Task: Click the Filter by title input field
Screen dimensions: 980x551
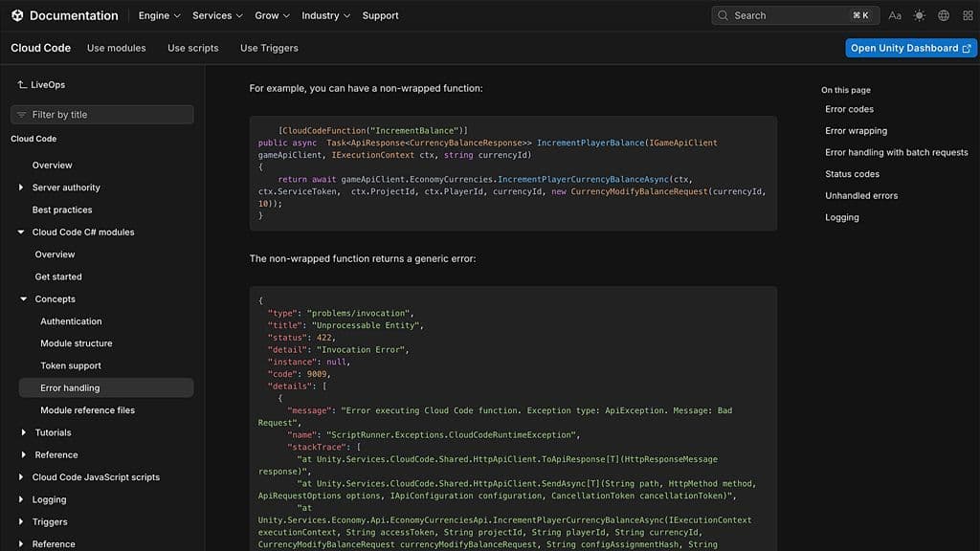Action: (101, 114)
